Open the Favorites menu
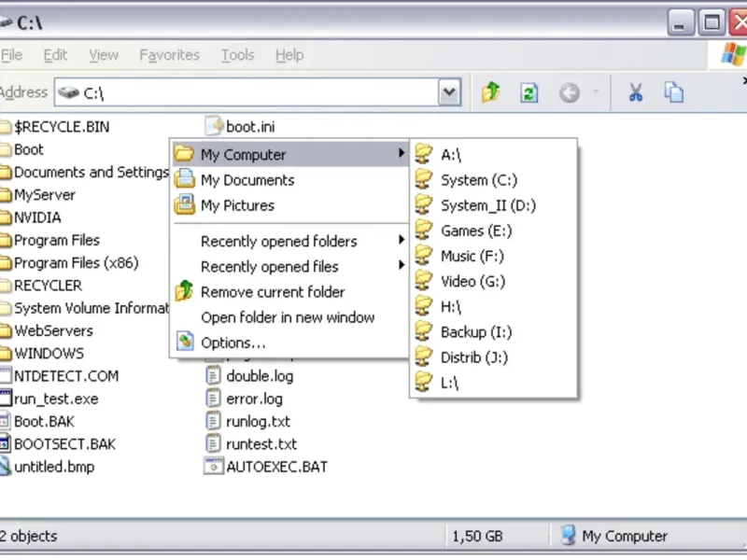The width and height of the screenshot is (747, 560). click(169, 55)
